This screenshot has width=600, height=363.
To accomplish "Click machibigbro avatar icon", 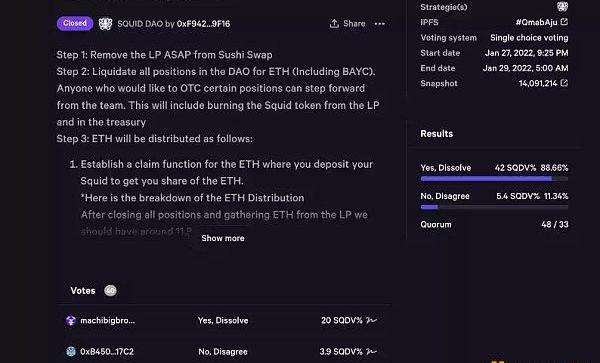I will (71, 320).
